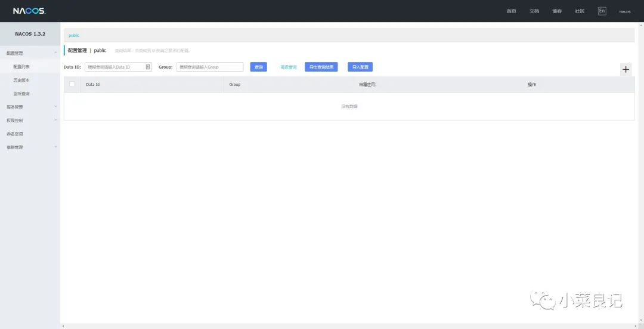Open the 高级查询 advanced query link
This screenshot has width=644, height=329.
(x=289, y=67)
